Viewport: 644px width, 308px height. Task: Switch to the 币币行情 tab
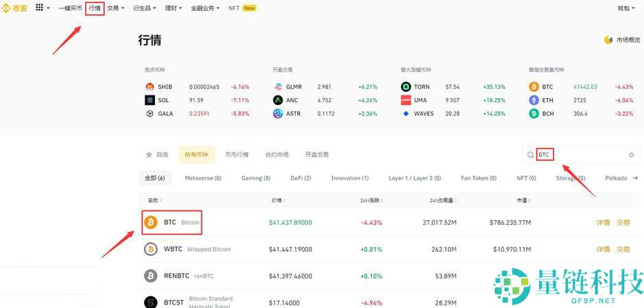[237, 155]
